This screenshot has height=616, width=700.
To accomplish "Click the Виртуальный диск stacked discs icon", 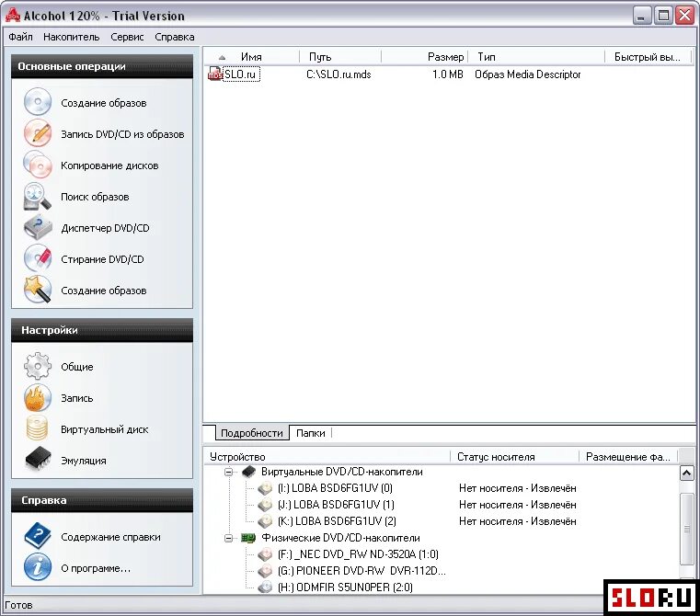I will [x=38, y=428].
